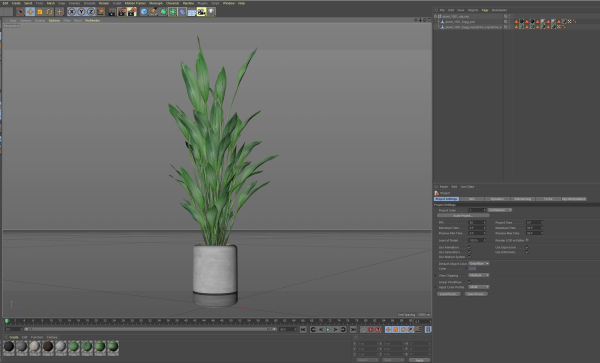This screenshot has height=363, width=600.
Task: Select the Live Selection tool
Action: 20,12
